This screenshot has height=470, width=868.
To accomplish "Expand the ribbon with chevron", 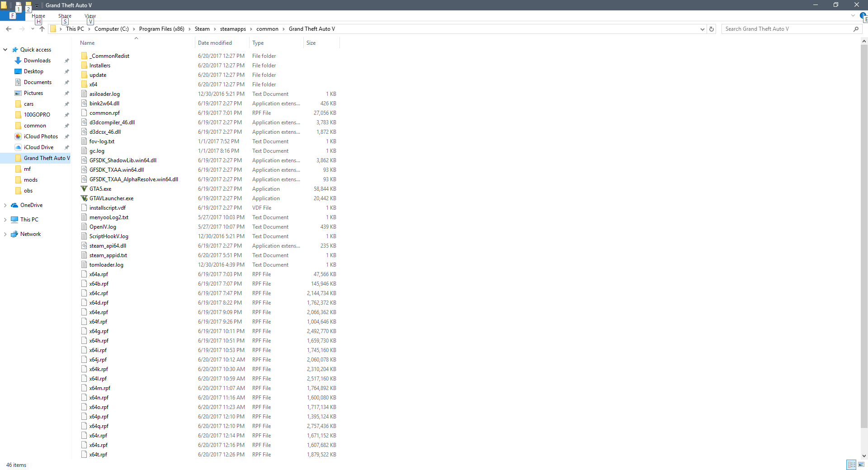I will click(853, 16).
